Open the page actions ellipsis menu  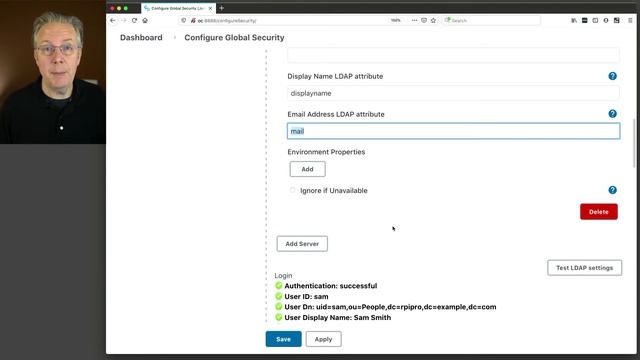(414, 20)
